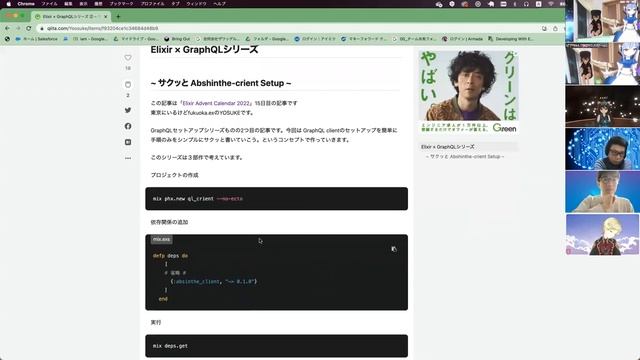Image resolution: width=640 pixels, height=360 pixels.
Task: Open the Wi-Fi status icon
Action: coord(551,4)
